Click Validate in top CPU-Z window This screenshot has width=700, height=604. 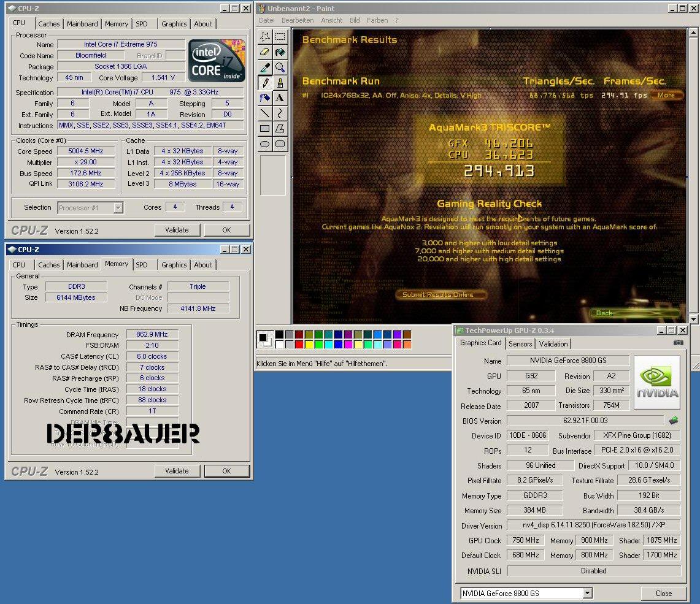click(x=177, y=230)
